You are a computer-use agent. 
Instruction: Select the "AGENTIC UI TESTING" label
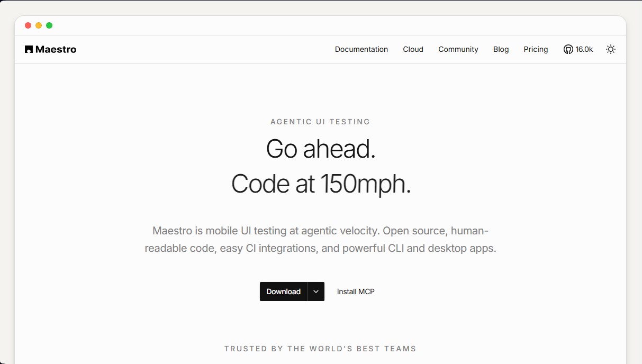(x=320, y=122)
